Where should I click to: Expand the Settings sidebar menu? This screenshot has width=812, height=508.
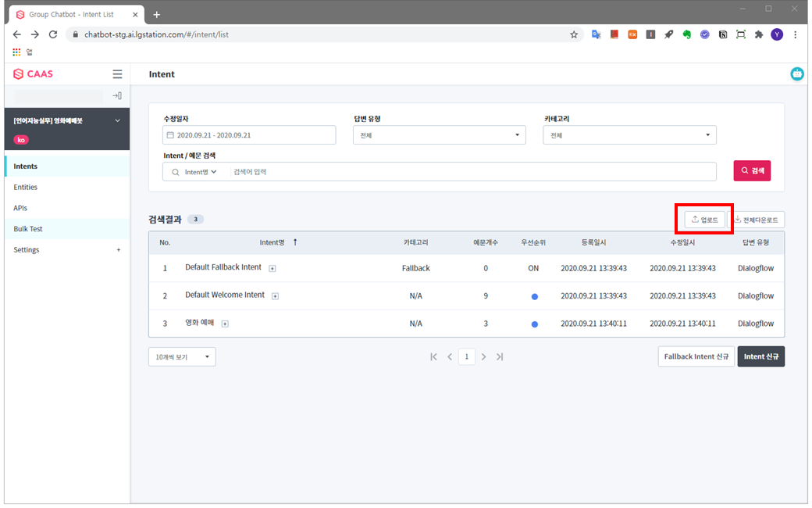click(x=119, y=250)
